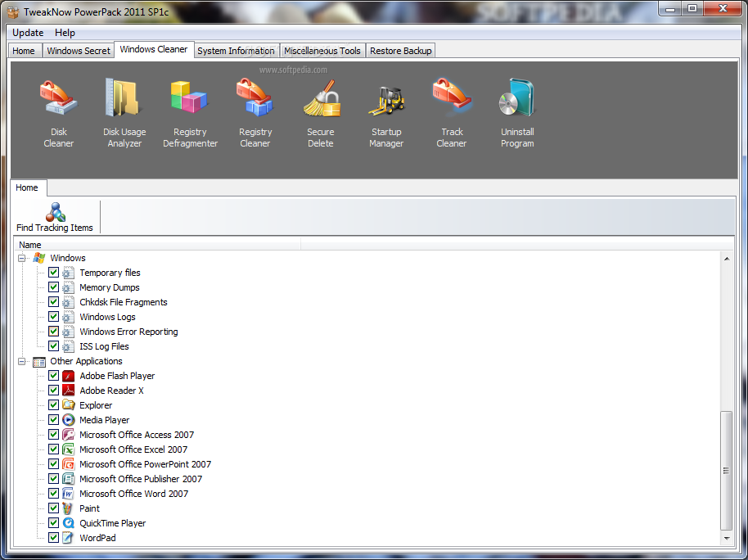Click the Name column header

157,245
